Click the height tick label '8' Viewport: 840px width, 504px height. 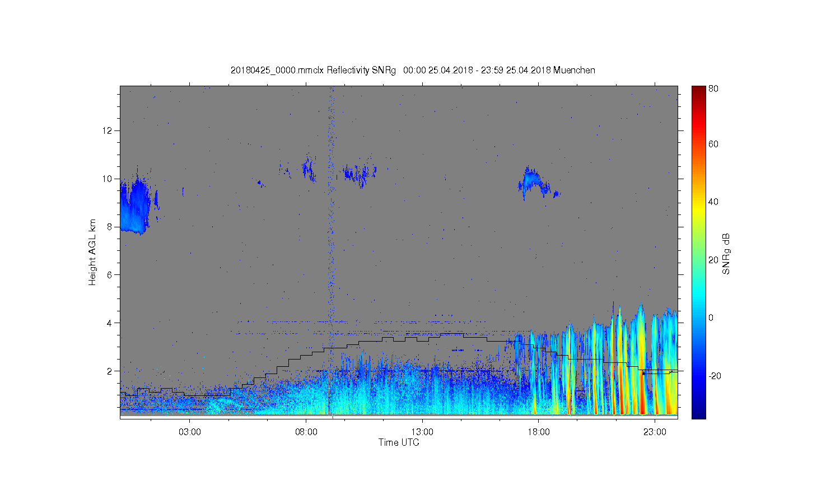pyautogui.click(x=110, y=227)
